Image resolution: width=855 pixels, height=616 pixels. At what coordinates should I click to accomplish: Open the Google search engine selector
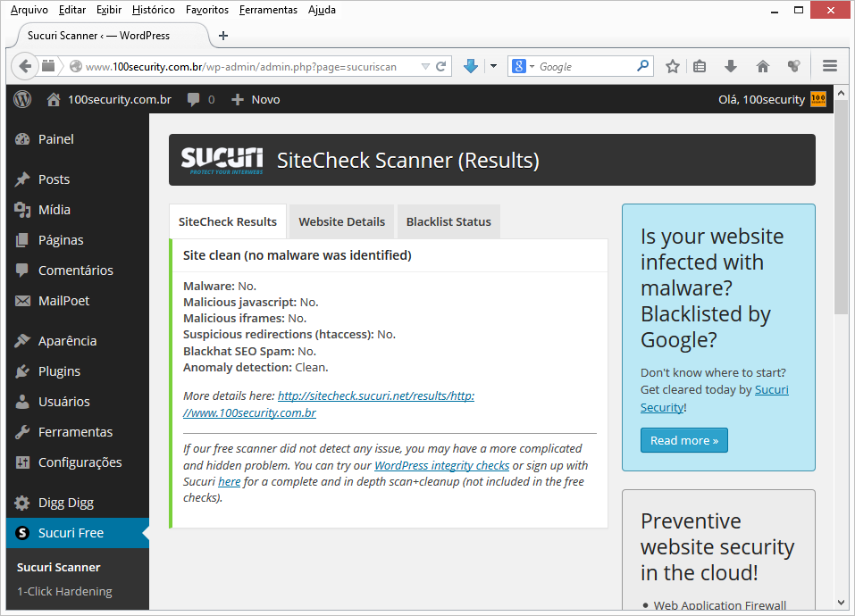point(523,66)
